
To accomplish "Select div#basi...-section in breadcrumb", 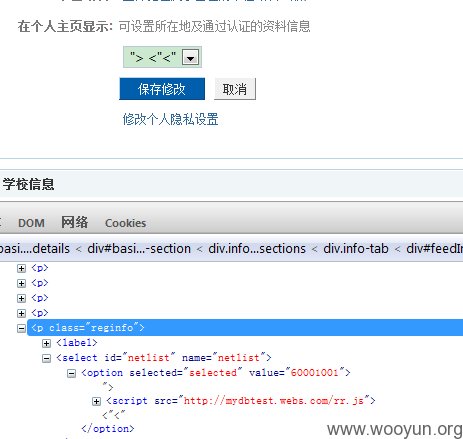I will (139, 249).
